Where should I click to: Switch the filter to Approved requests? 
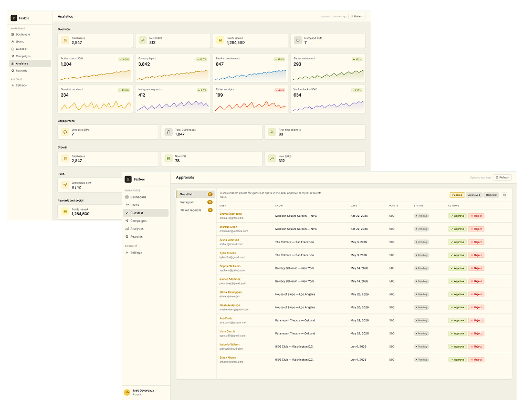[474, 195]
